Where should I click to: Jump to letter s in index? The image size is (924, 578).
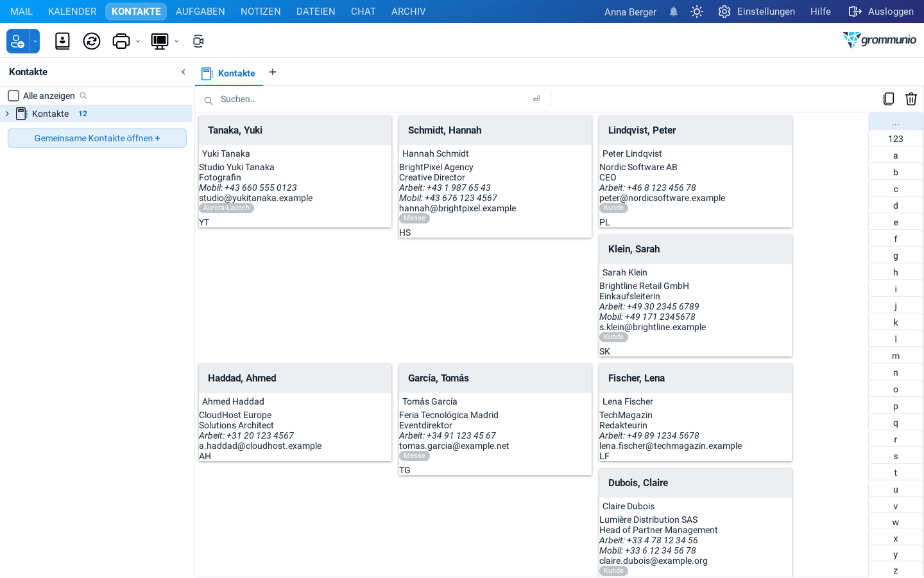tap(896, 456)
